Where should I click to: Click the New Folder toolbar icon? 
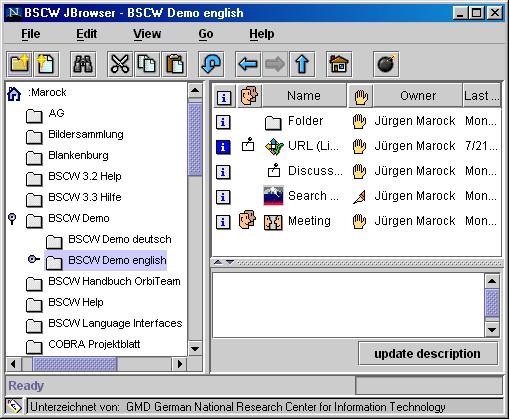click(x=20, y=64)
